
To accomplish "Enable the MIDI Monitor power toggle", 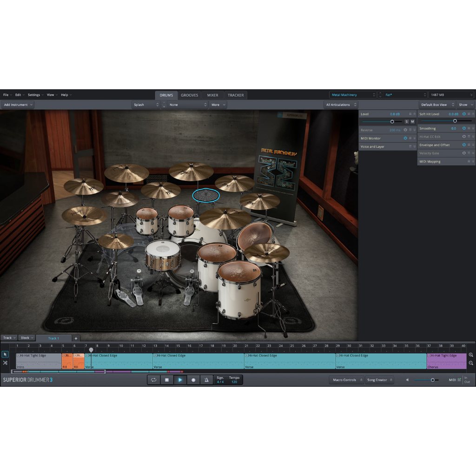I will pyautogui.click(x=405, y=138).
